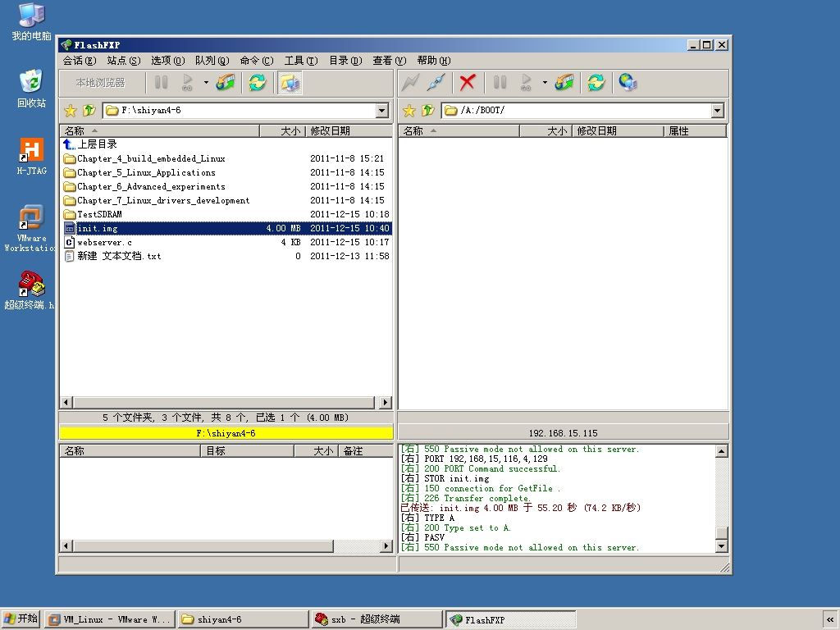Expand the local path F:\shiyan4-6 dropdown
The height and width of the screenshot is (630, 840).
tap(381, 111)
